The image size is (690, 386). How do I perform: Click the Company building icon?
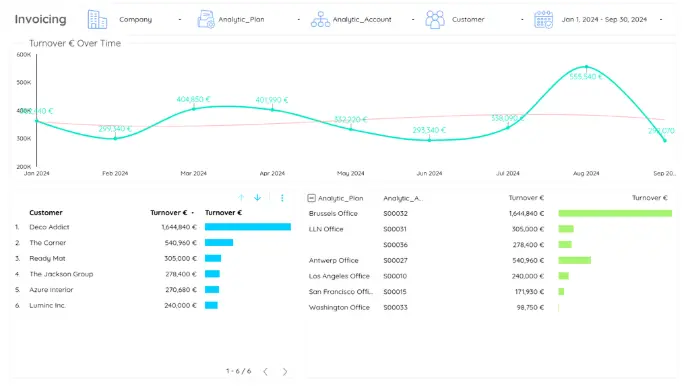click(x=97, y=19)
